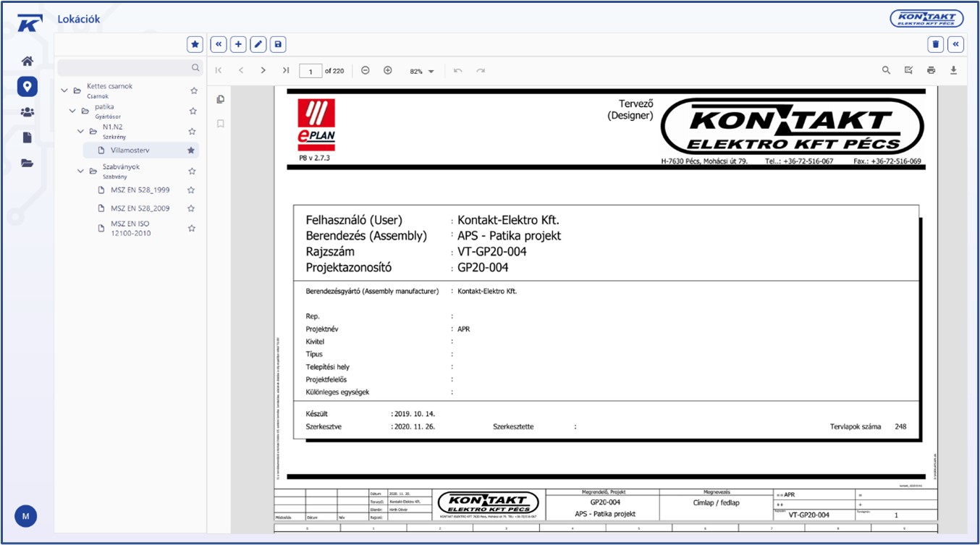The height and width of the screenshot is (545, 980).
Task: Click the EPLAN logo on the page
Action: click(x=317, y=124)
